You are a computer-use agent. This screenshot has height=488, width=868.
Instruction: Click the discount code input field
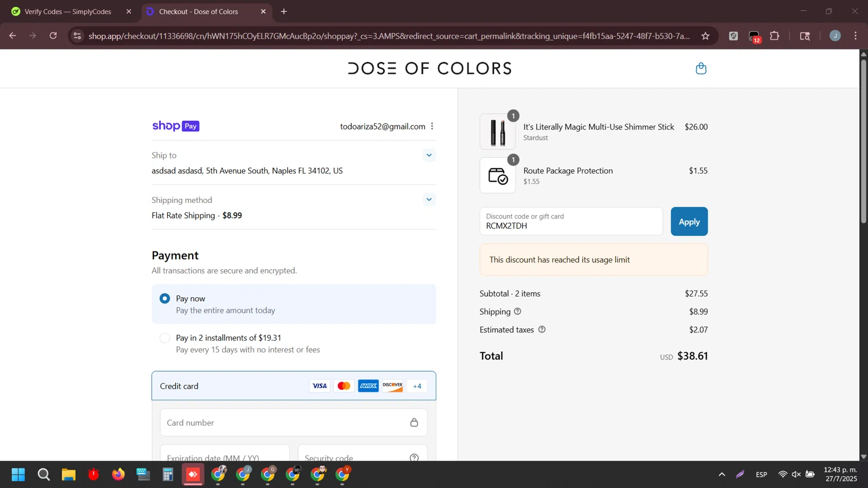pos(571,221)
